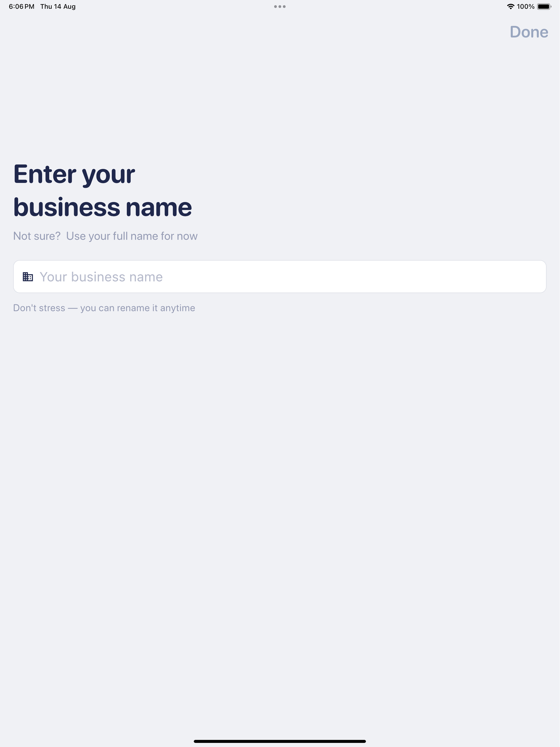Screen dimensions: 560x747
Task: Click the 6:06 PM clock
Action: click(x=22, y=7)
